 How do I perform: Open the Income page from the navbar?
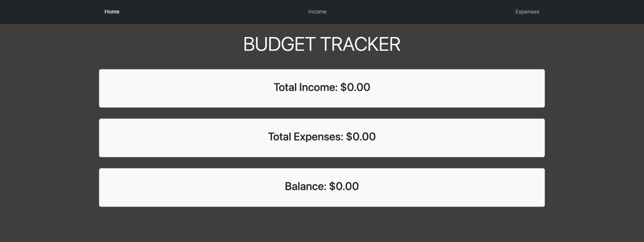[317, 12]
